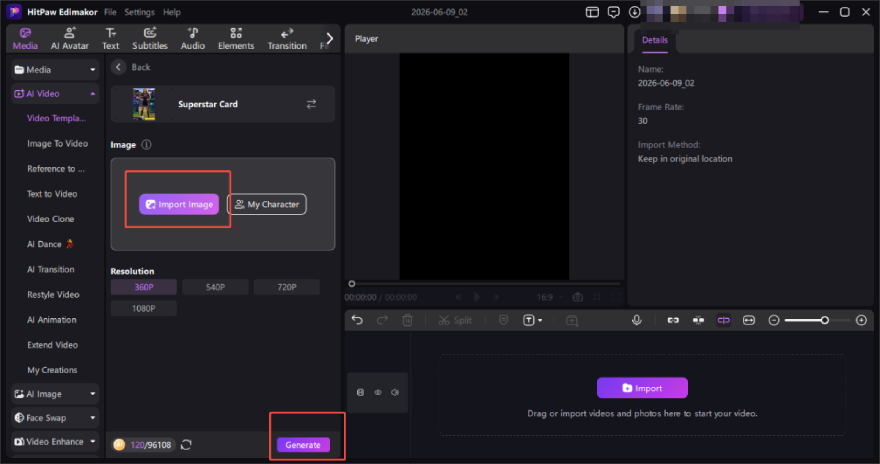Zoom out the timeline
Image resolution: width=880 pixels, height=464 pixels.
coord(774,320)
